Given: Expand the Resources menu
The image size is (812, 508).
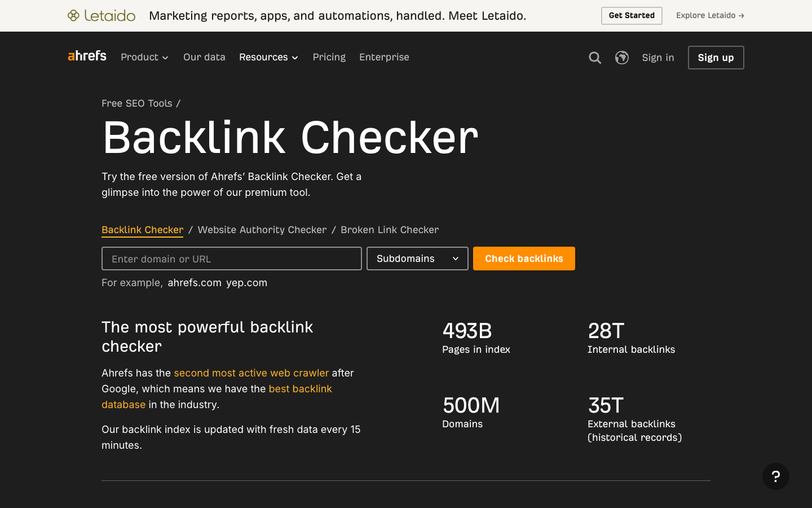Looking at the screenshot, I should (x=269, y=57).
